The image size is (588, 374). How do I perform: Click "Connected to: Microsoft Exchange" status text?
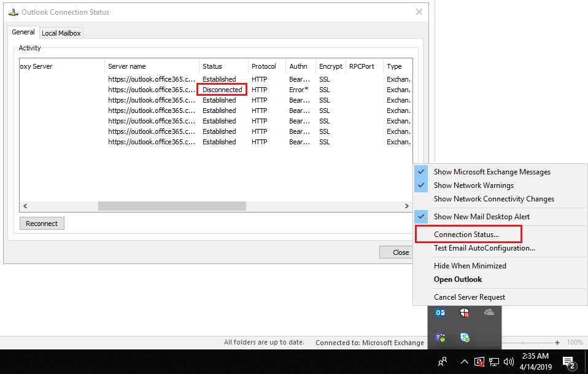369,343
